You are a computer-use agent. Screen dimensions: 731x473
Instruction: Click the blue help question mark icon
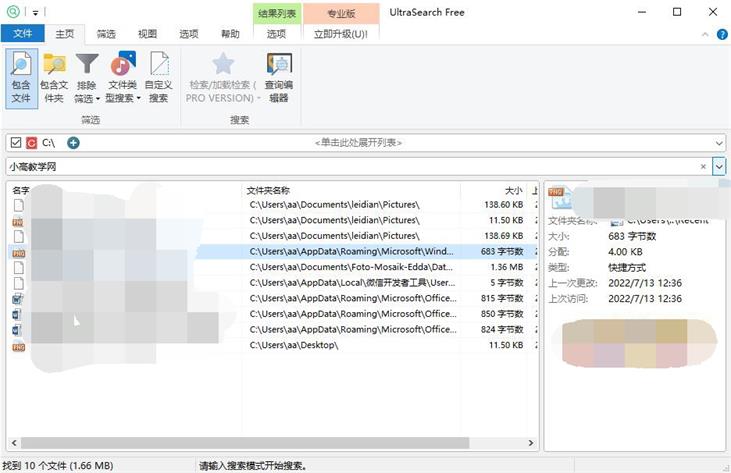(x=722, y=34)
